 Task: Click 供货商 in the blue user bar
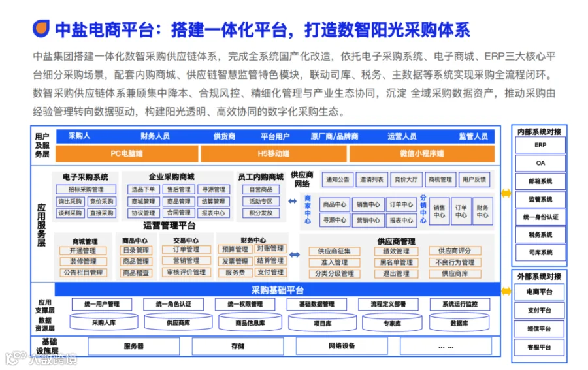click(224, 136)
